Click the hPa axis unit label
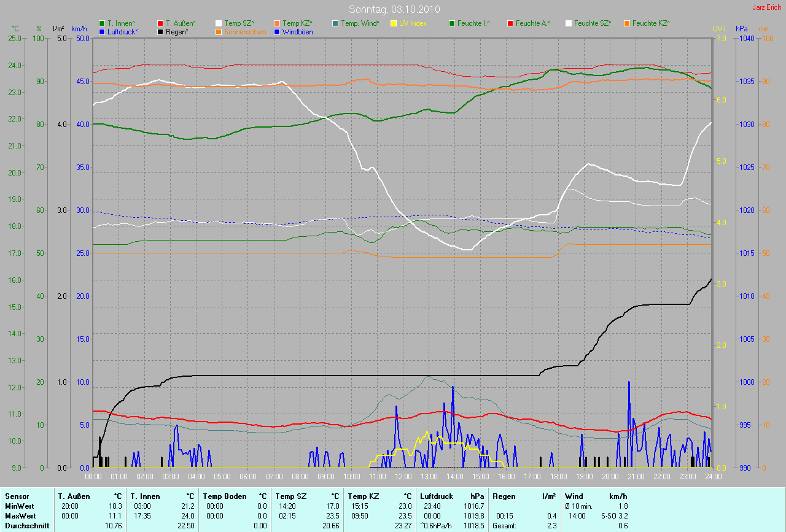 [742, 29]
